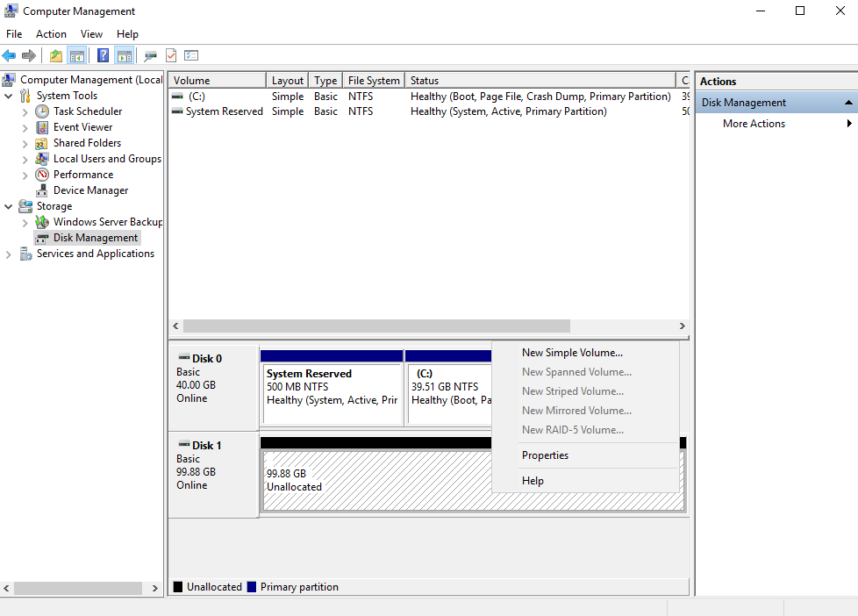This screenshot has height=616, width=858.
Task: Expand the Task Scheduler node
Action: click(25, 111)
